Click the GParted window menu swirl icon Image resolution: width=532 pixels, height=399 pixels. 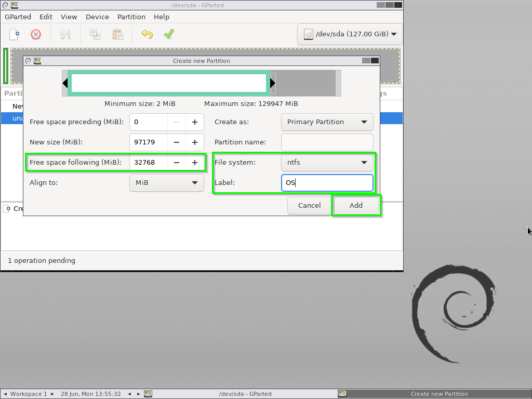(5, 5)
